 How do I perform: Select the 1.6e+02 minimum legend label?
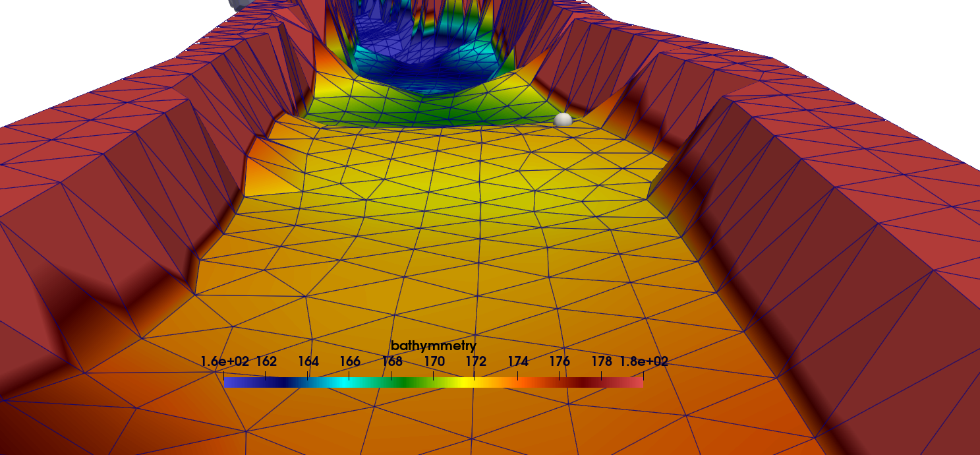coord(225,361)
